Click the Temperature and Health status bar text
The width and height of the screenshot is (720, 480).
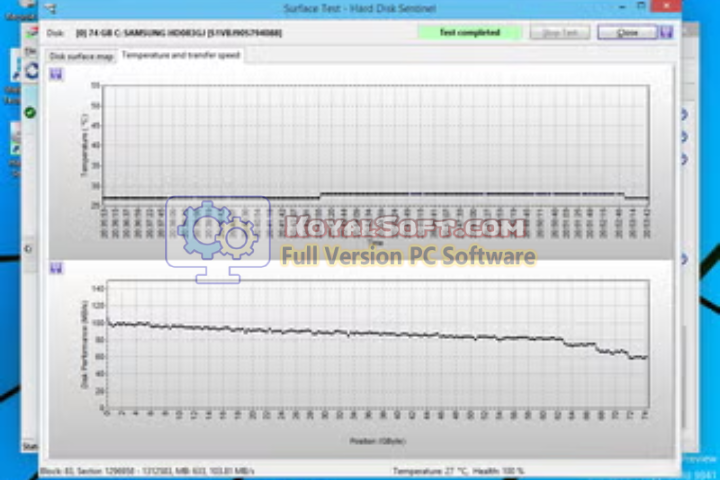(x=458, y=471)
